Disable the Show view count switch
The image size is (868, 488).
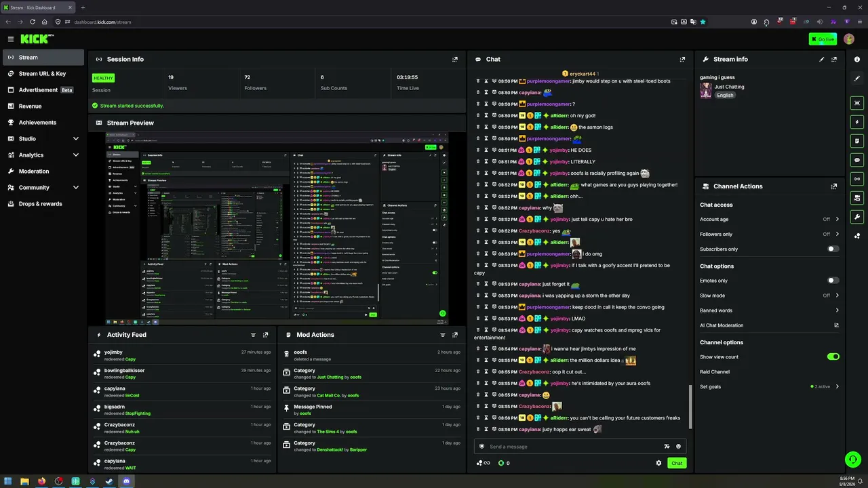[833, 357]
